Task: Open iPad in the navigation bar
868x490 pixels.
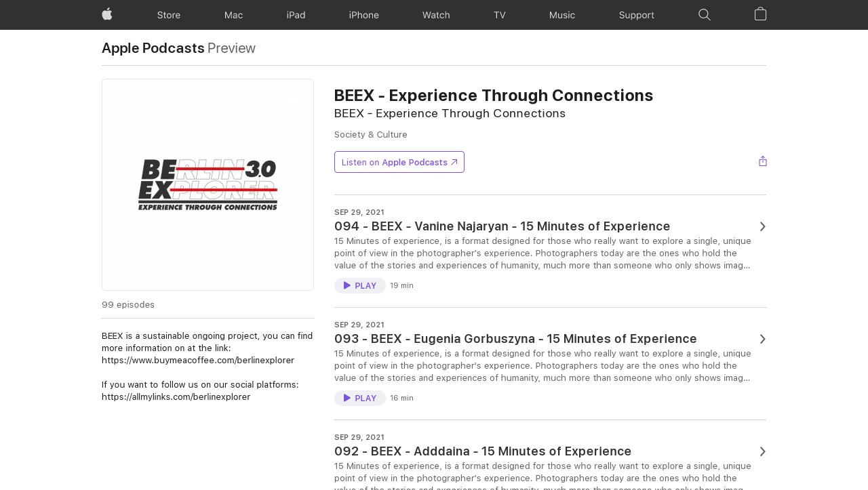Action: pyautogui.click(x=296, y=15)
